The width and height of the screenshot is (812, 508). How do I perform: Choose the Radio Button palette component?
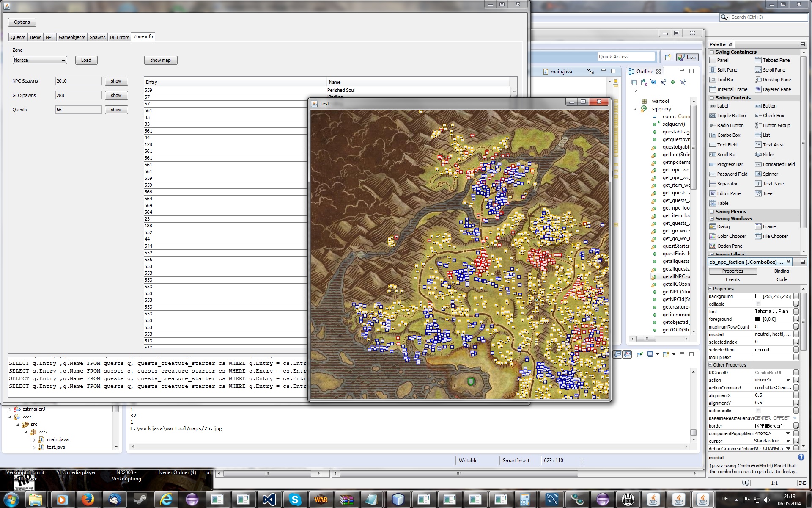727,125
